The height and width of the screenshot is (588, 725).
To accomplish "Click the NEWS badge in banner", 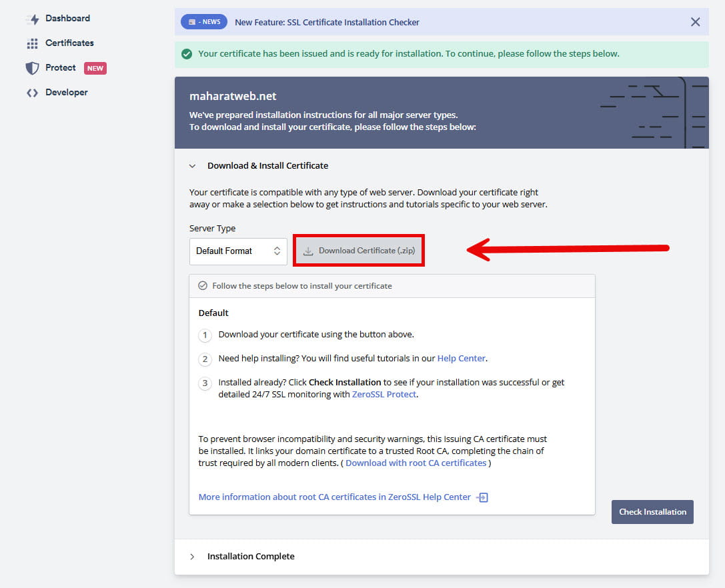I will point(204,22).
